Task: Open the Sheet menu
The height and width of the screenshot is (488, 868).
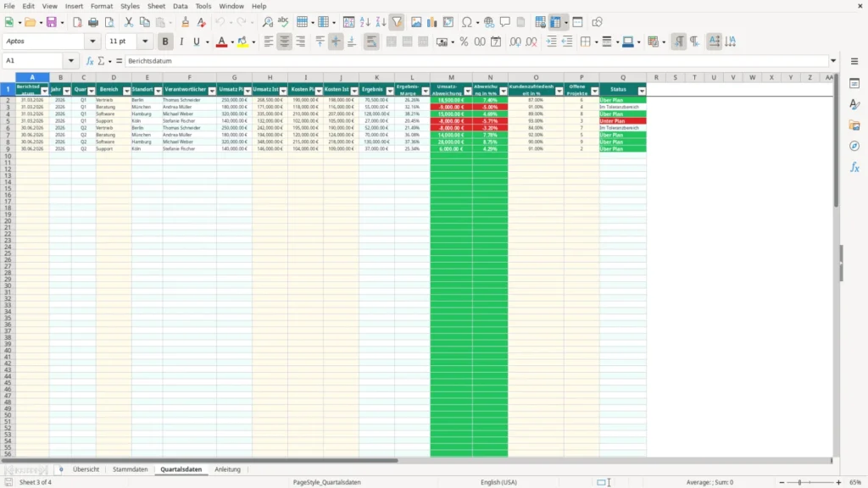Action: click(x=156, y=6)
